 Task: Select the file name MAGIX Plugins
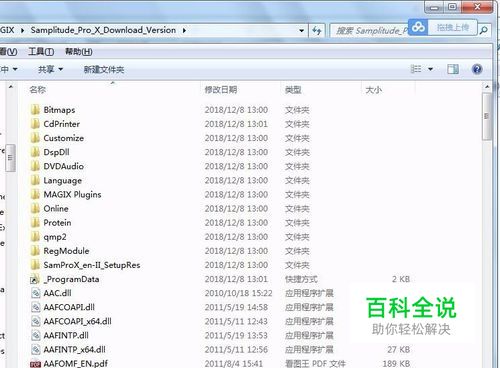pos(72,194)
